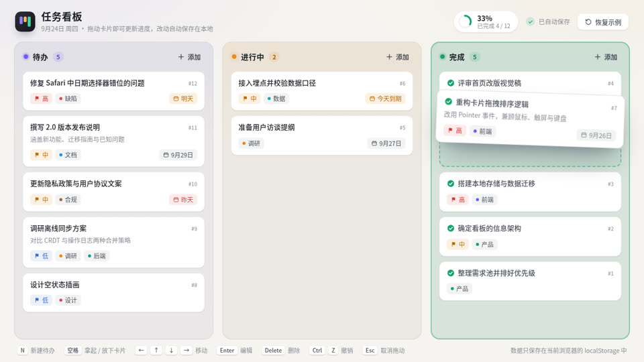644x362 pixels.
Task: Click the 低 flag on 离线同步 card
Action: point(41,255)
